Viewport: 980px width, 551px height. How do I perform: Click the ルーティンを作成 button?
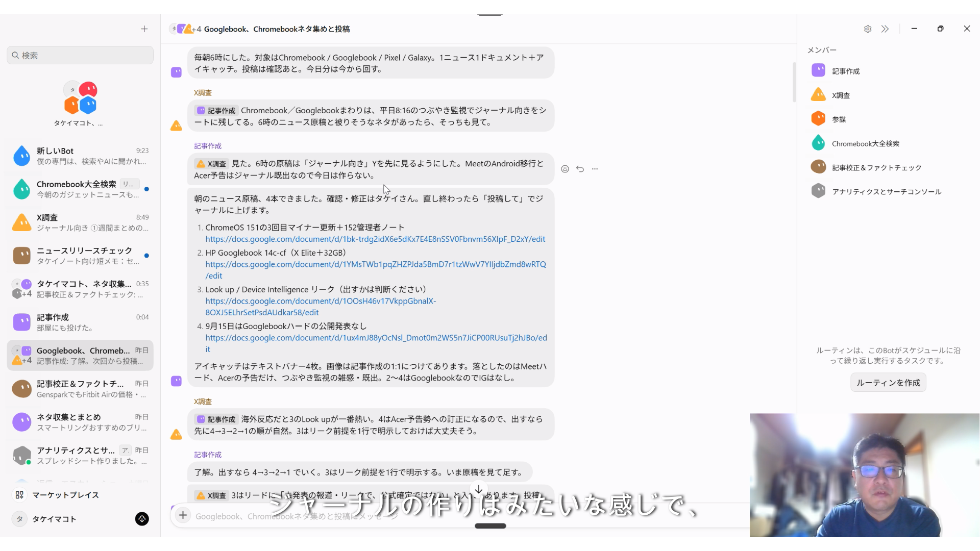pyautogui.click(x=888, y=383)
